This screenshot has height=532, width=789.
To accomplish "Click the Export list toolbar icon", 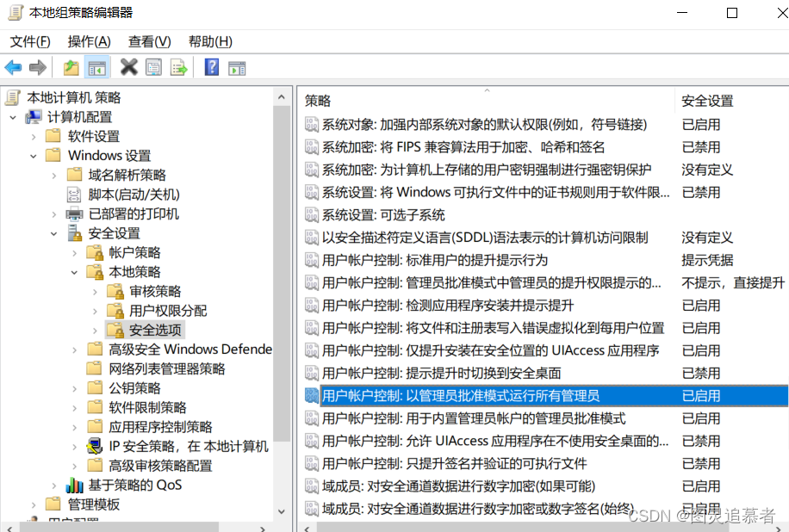I will (178, 67).
